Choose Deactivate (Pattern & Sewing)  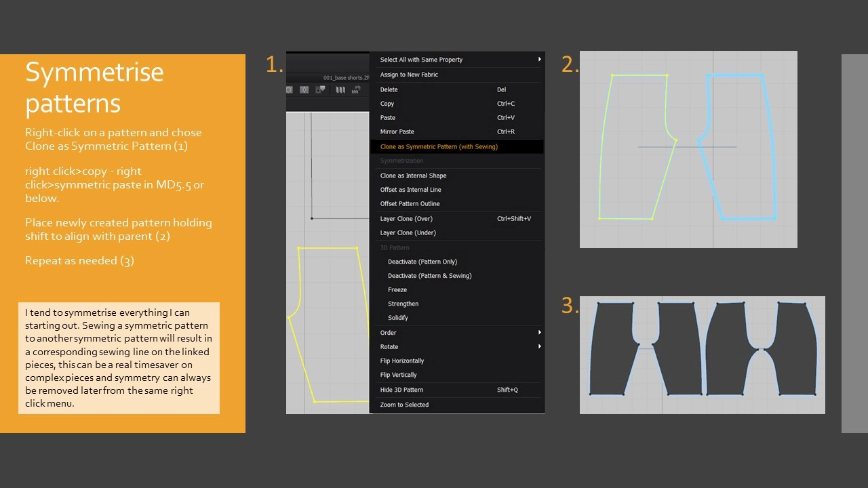[429, 276]
